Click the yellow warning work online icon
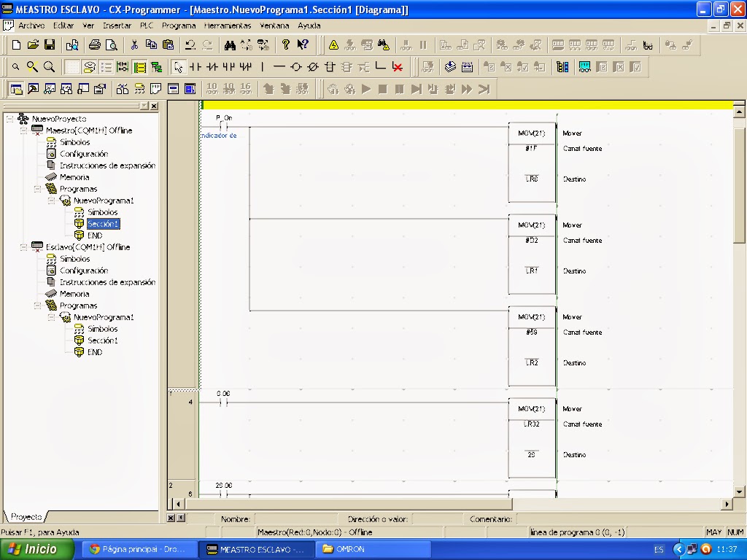This screenshot has height=560, width=747. (333, 44)
